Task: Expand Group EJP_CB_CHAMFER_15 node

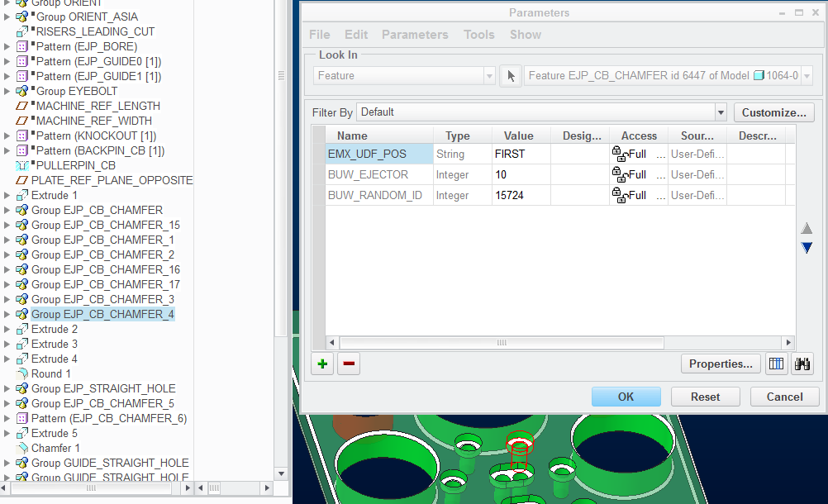Action: [7, 225]
